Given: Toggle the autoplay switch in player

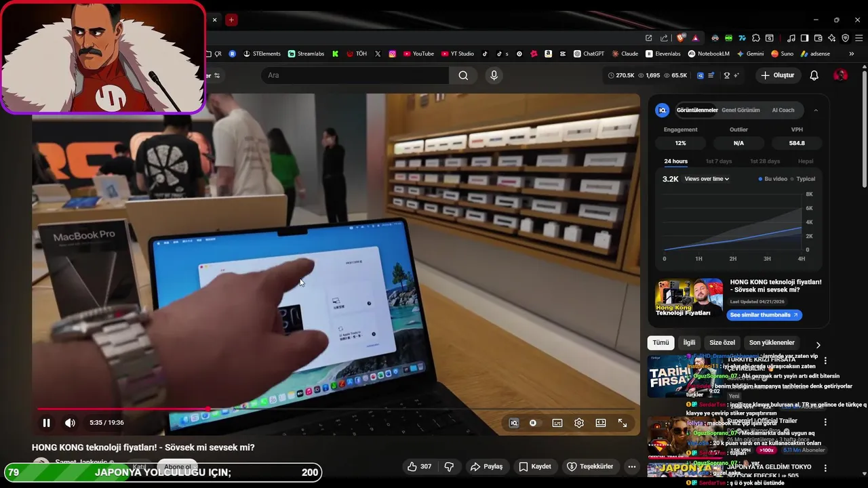Looking at the screenshot, I should [x=533, y=423].
